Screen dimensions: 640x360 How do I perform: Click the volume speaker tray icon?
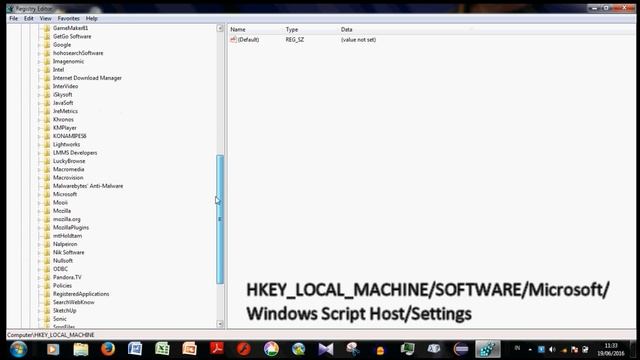(x=552, y=349)
